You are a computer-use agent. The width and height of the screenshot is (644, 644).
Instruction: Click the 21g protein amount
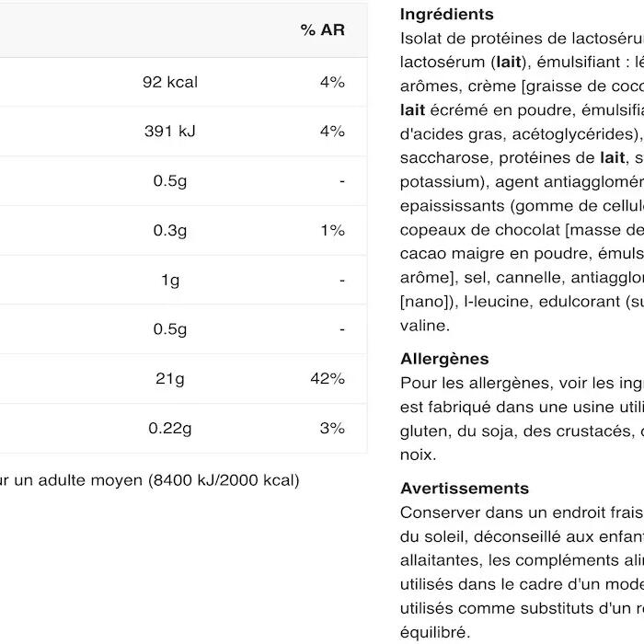click(170, 379)
